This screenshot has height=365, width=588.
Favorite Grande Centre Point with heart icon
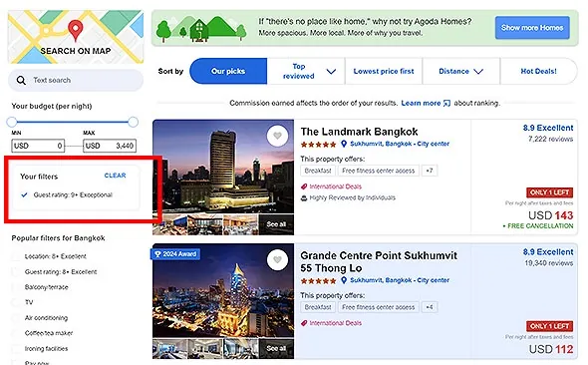point(277,259)
